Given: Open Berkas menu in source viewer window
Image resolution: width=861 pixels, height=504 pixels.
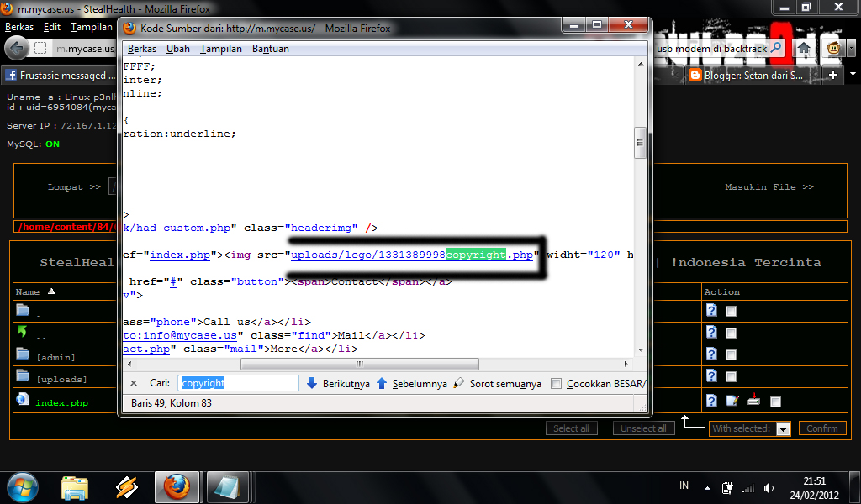Looking at the screenshot, I should (141, 48).
